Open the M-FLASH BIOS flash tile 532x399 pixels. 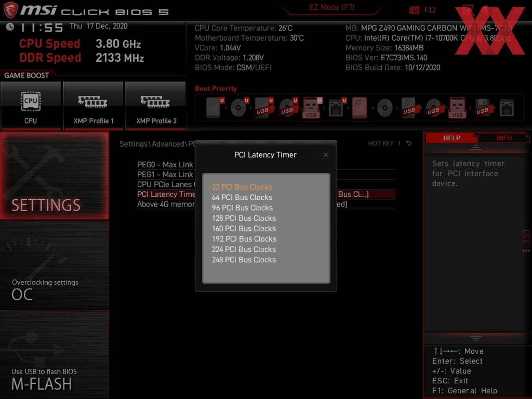(54, 355)
